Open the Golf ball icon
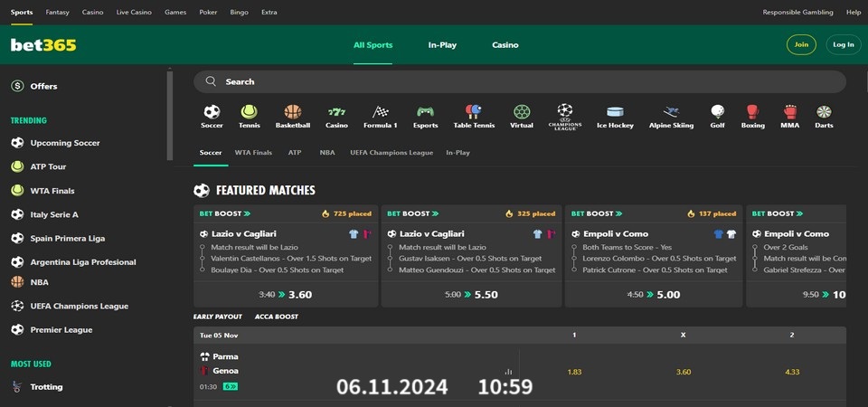Screen dimensions: 868x407 pyautogui.click(x=717, y=112)
